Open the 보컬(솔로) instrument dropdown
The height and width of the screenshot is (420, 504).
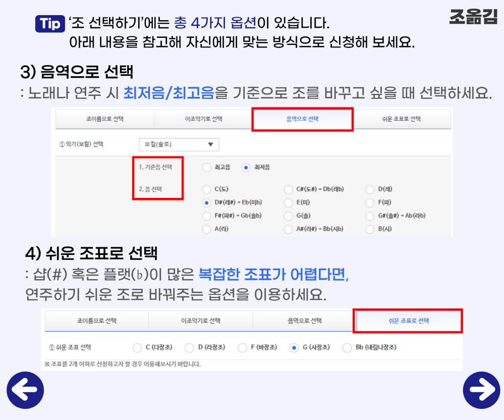click(180, 144)
